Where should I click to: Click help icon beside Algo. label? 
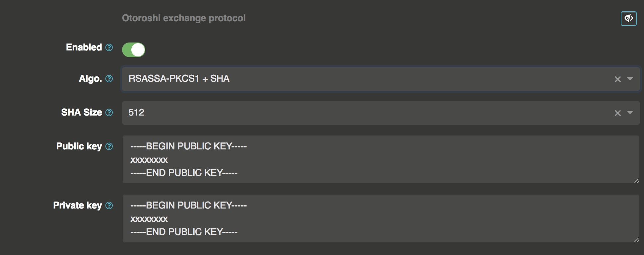(109, 79)
